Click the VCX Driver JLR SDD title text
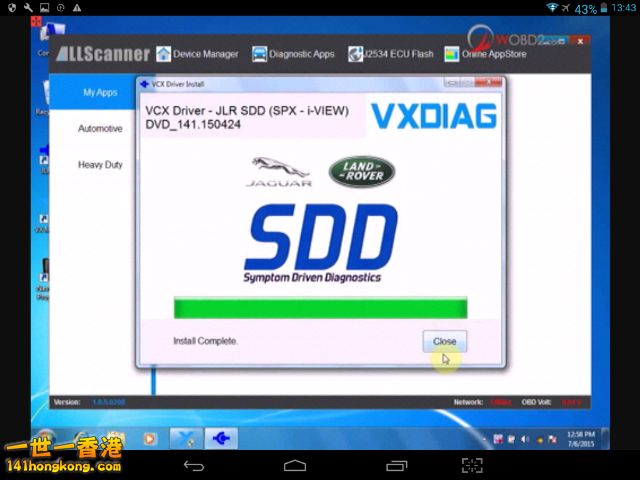The width and height of the screenshot is (640, 480). (x=247, y=117)
